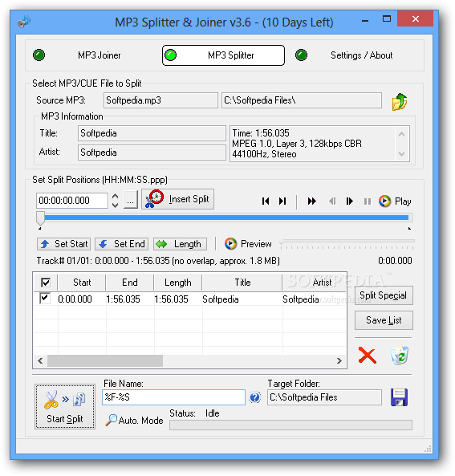
Task: Jump to previous split position
Action: [x=266, y=201]
